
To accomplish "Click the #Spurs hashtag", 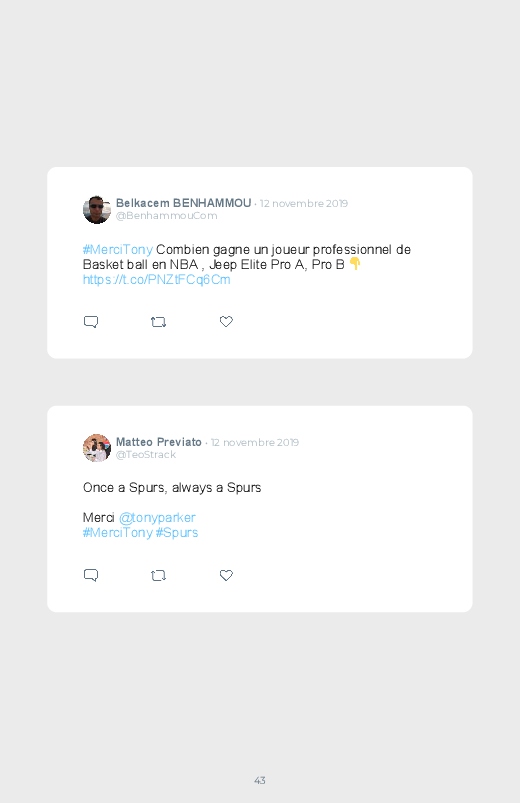I will click(177, 533).
